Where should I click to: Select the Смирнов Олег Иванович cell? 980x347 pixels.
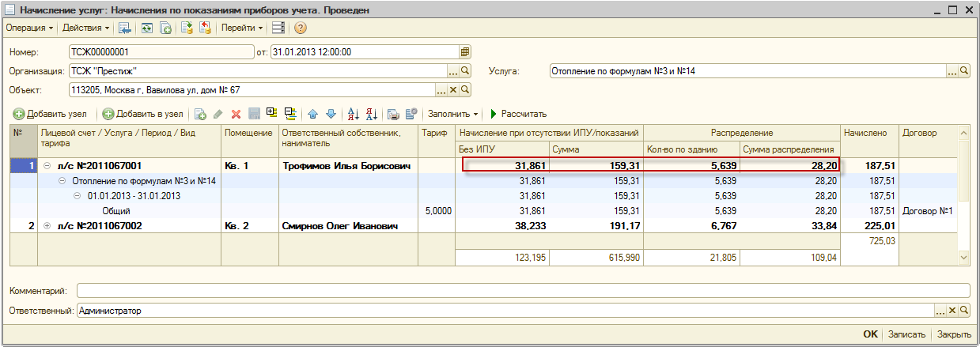(348, 226)
